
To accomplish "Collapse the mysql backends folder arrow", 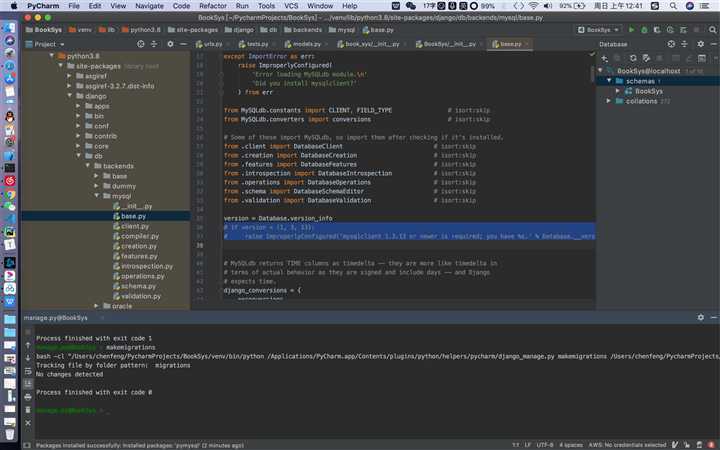I will coord(96,196).
